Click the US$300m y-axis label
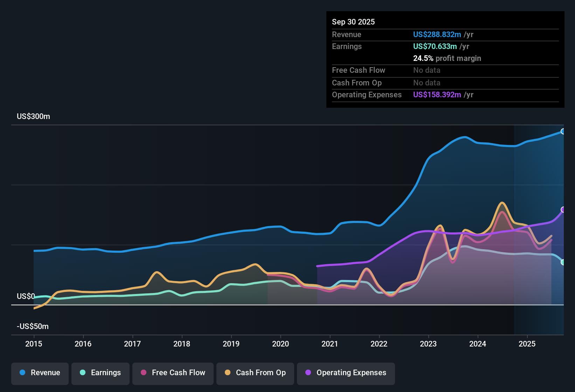Screen dimensions: 575x392 coord(33,116)
